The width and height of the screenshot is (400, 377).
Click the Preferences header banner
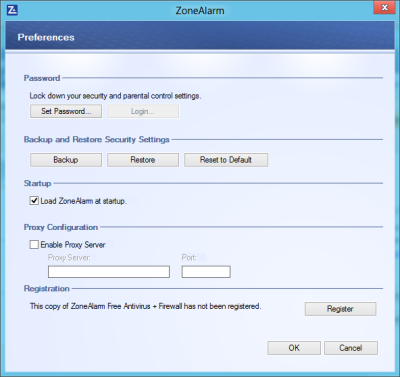click(x=200, y=36)
